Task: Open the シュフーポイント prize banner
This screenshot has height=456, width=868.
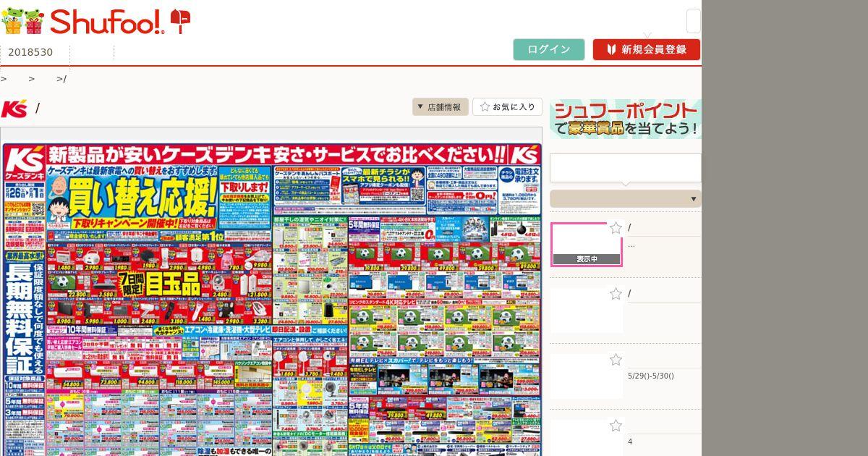Action: tap(626, 119)
